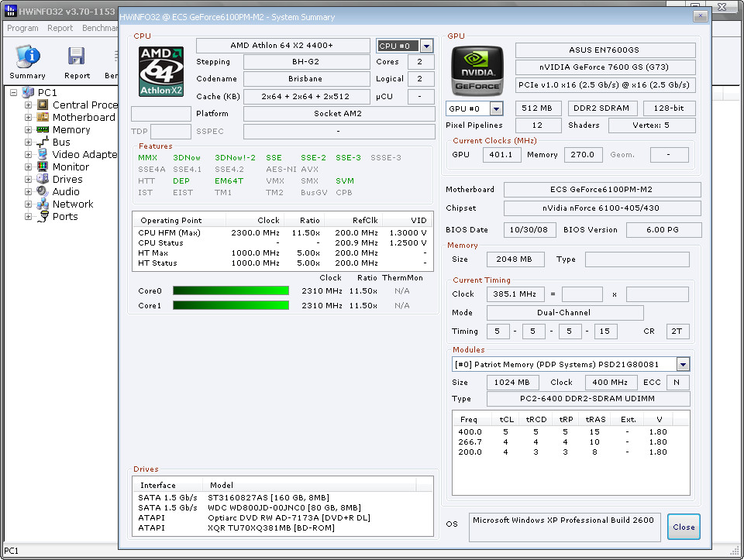Screen dimensions: 744x560
Task: Collapse the PC1 root node
Action: (14, 92)
